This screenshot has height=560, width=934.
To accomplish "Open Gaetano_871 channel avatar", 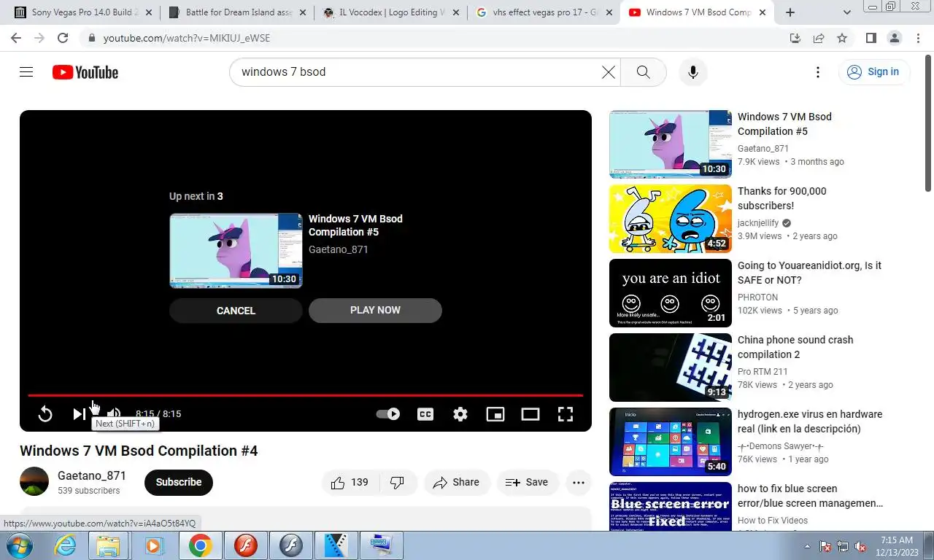I will 34,482.
